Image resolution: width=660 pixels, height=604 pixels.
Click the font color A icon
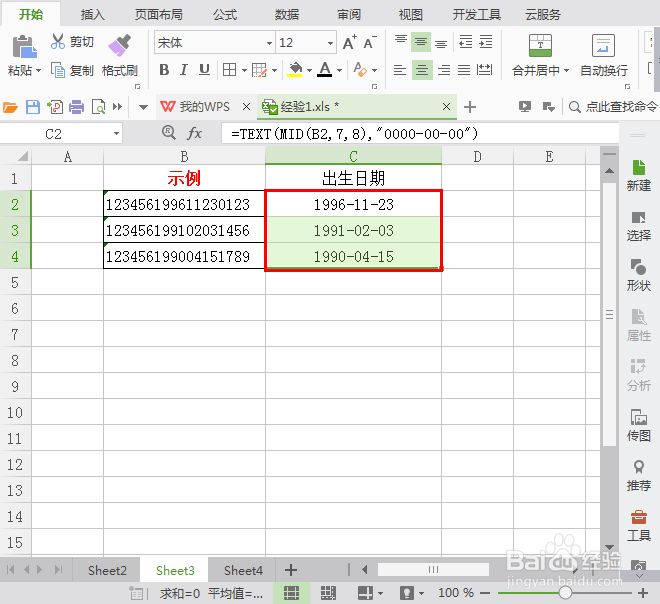[x=325, y=69]
